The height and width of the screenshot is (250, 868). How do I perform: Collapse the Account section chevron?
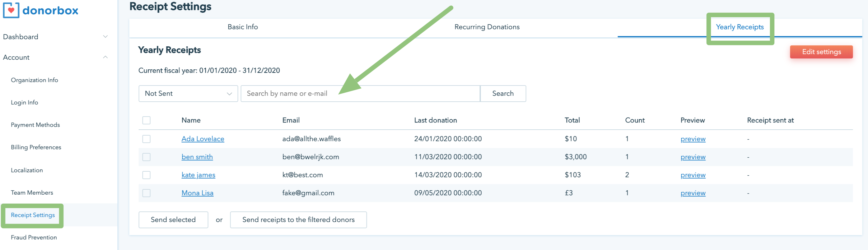point(105,57)
